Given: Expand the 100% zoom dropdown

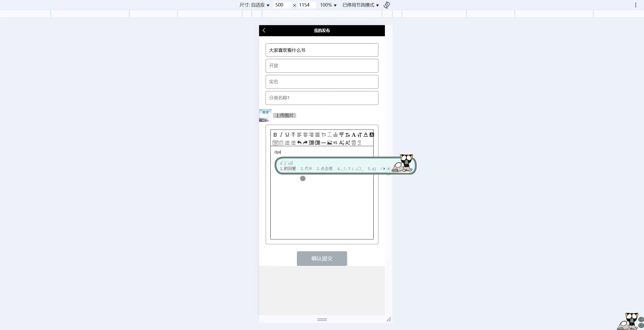Looking at the screenshot, I should [x=328, y=5].
